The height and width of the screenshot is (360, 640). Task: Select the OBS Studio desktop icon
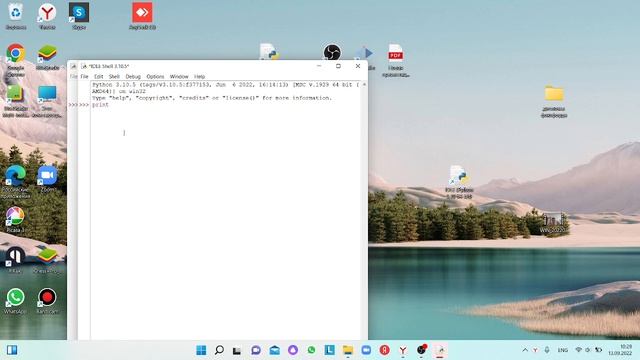[332, 52]
